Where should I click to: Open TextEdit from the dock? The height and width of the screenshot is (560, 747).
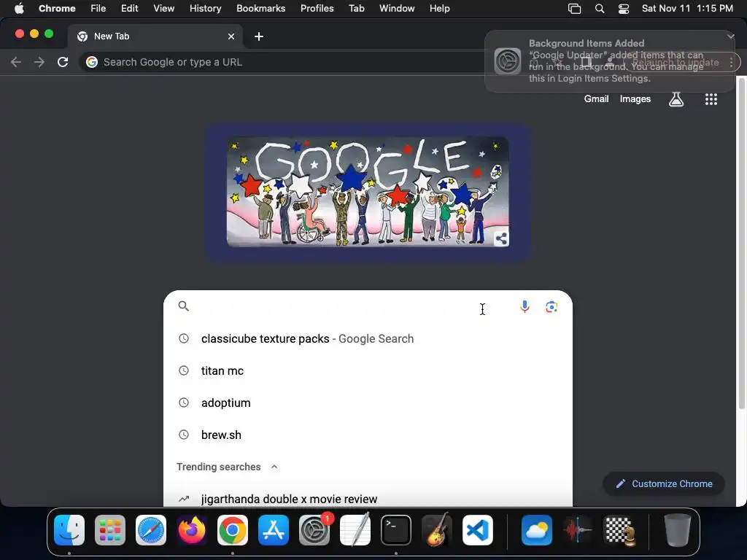click(x=355, y=530)
